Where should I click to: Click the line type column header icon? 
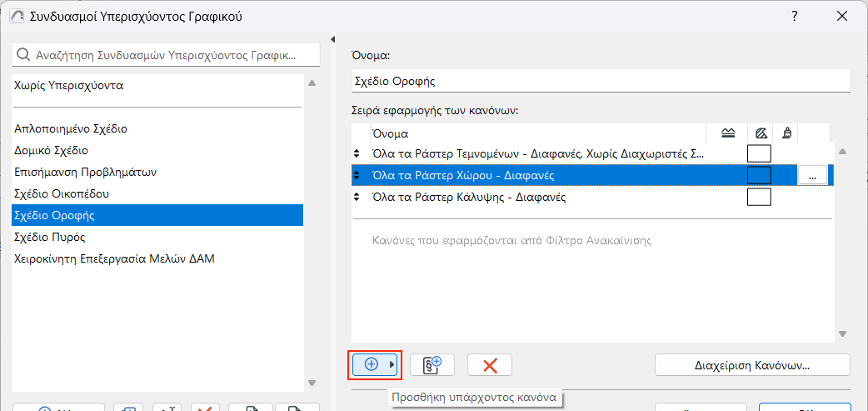pyautogui.click(x=727, y=133)
